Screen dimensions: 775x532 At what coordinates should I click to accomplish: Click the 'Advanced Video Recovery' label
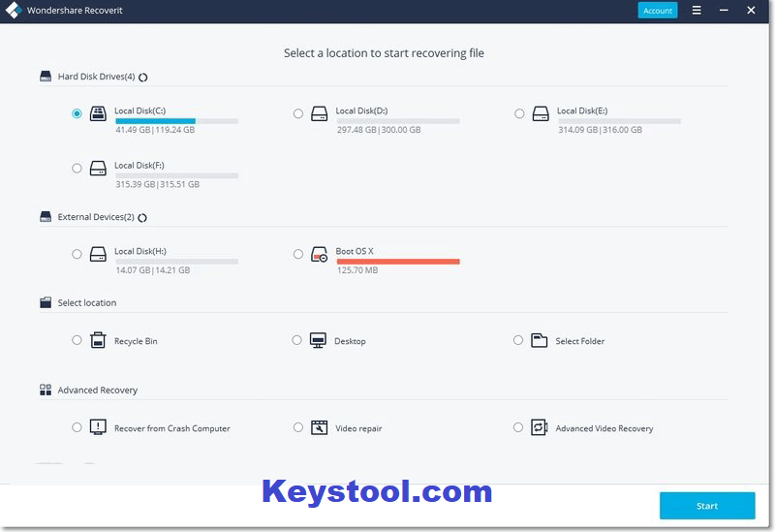[604, 428]
